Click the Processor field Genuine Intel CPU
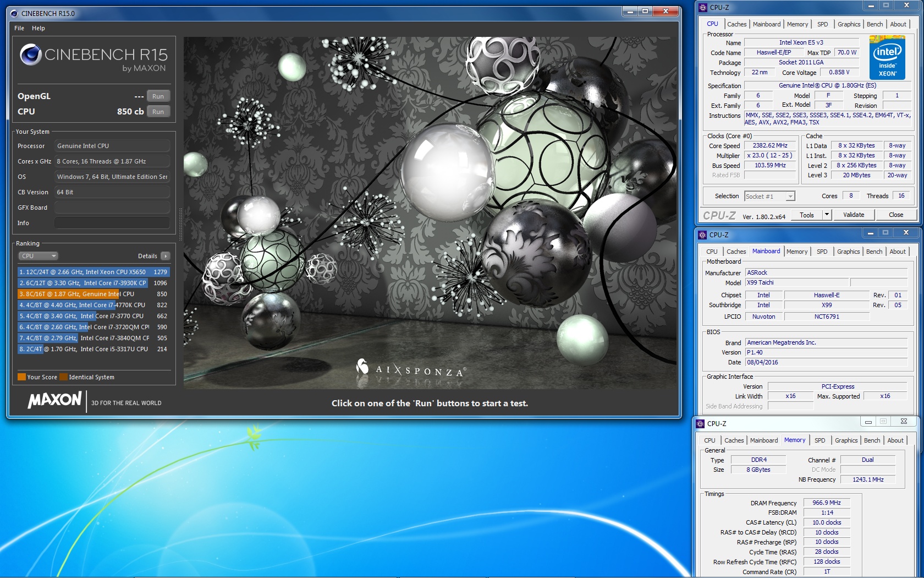Image resolution: width=924 pixels, height=578 pixels. pos(112,146)
